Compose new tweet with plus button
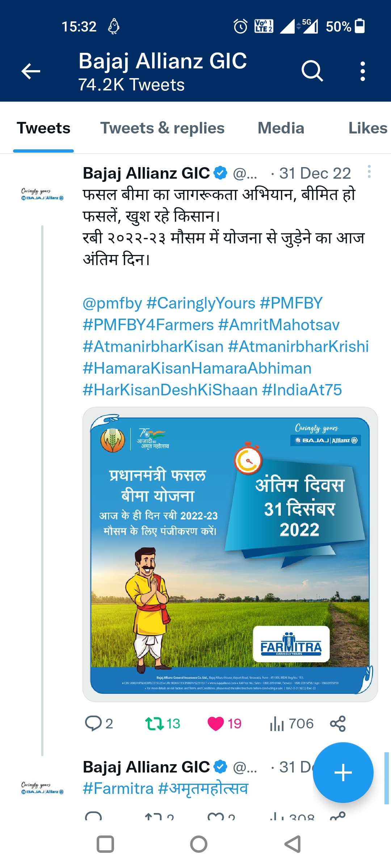 point(343,773)
